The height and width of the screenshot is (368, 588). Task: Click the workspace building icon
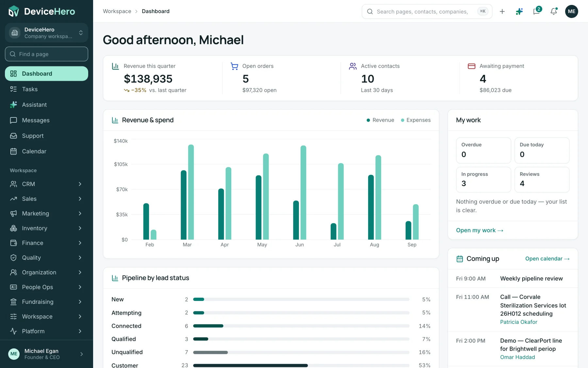tap(15, 33)
